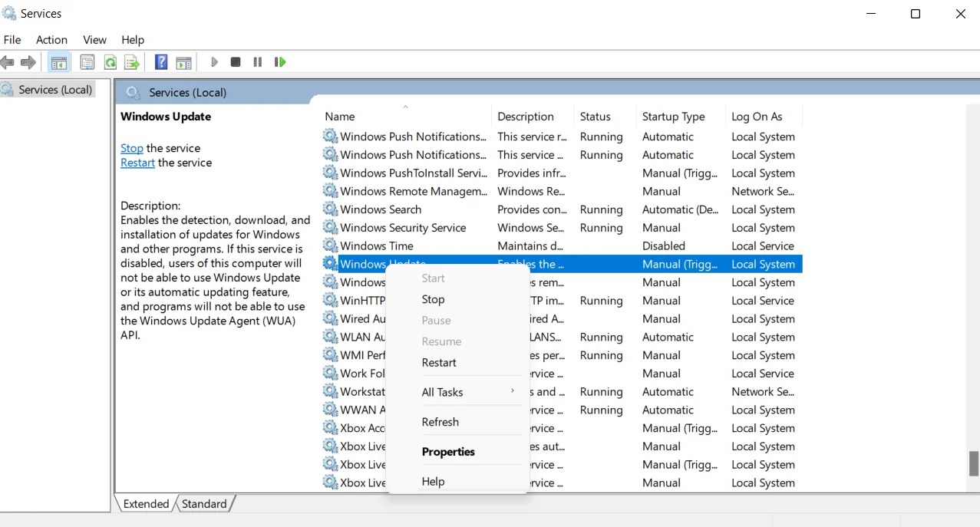This screenshot has width=980, height=527.
Task: Click the Restart Service icon in the toolbar
Action: click(x=280, y=62)
